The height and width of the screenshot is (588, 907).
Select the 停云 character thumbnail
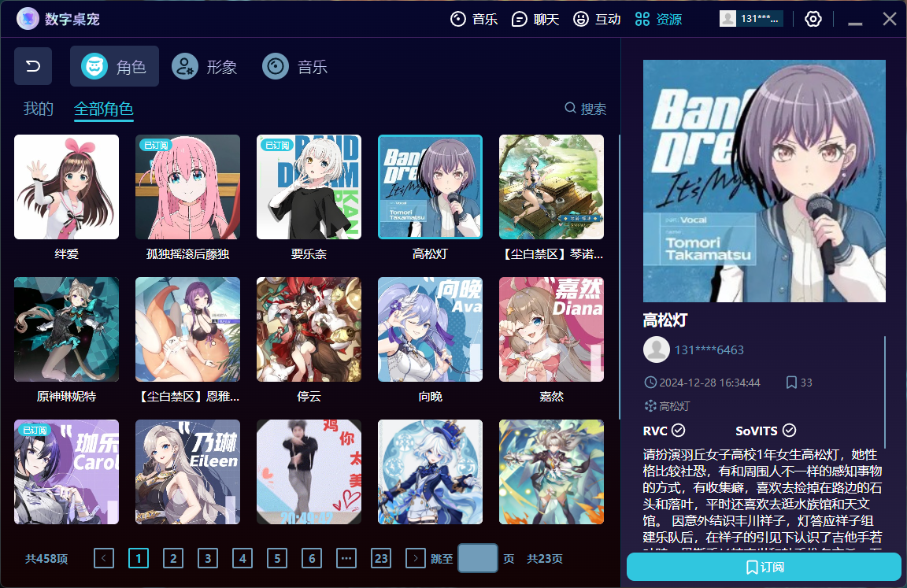point(309,330)
